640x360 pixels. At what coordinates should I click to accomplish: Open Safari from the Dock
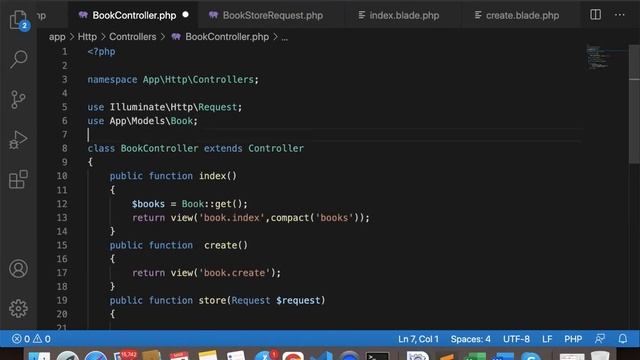pos(96,356)
